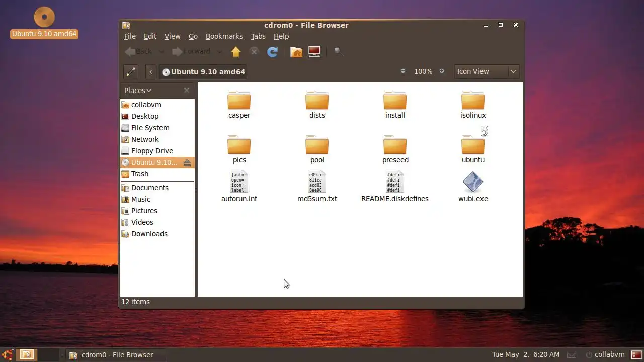Select File System in sidebar
This screenshot has width=644, height=362.
coord(157,128)
